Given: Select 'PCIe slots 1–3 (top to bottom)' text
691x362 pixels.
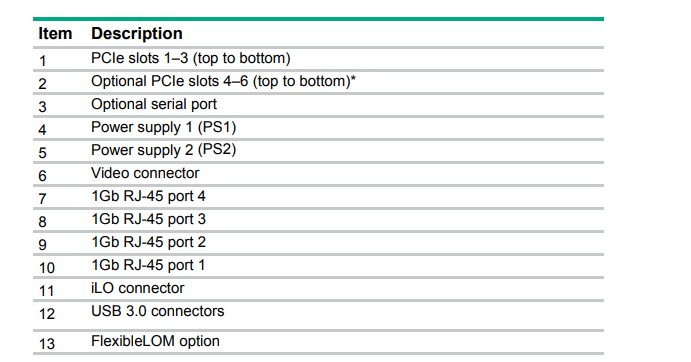Looking at the screenshot, I should pyautogui.click(x=191, y=58).
